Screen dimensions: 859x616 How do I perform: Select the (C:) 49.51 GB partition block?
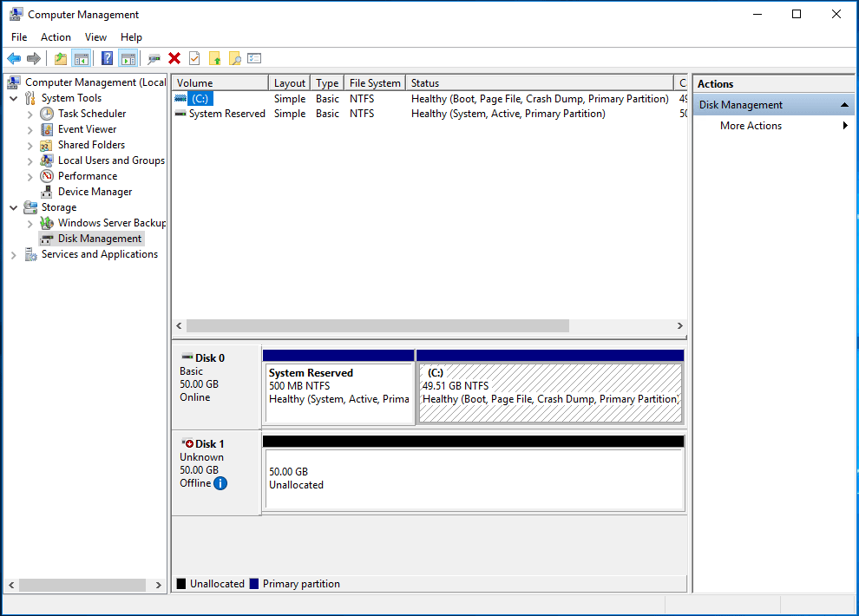tap(550, 387)
